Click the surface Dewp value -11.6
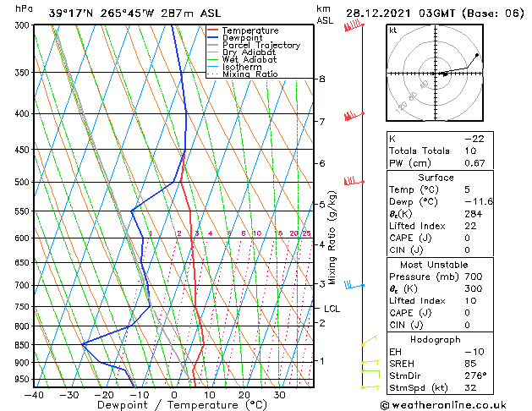The image size is (532, 411). 479,202
